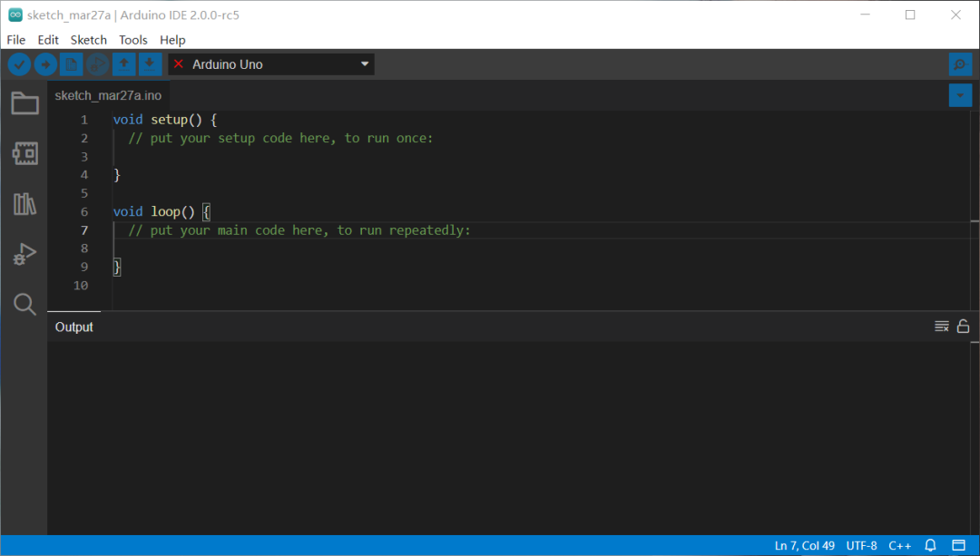Click the 'put your main code here' comment

299,230
